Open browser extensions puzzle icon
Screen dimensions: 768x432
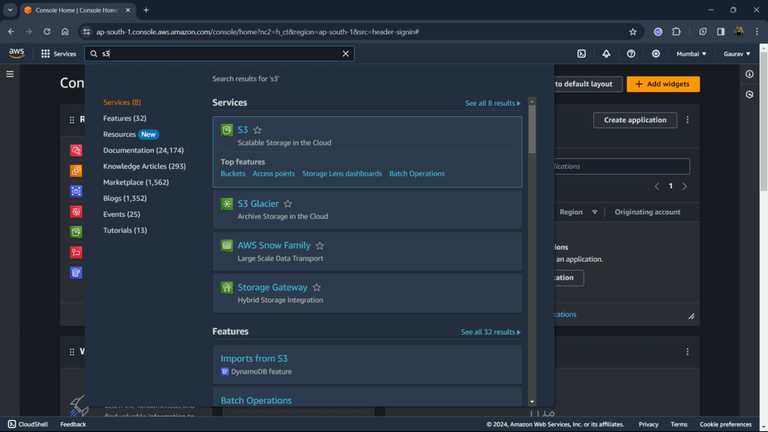(676, 32)
